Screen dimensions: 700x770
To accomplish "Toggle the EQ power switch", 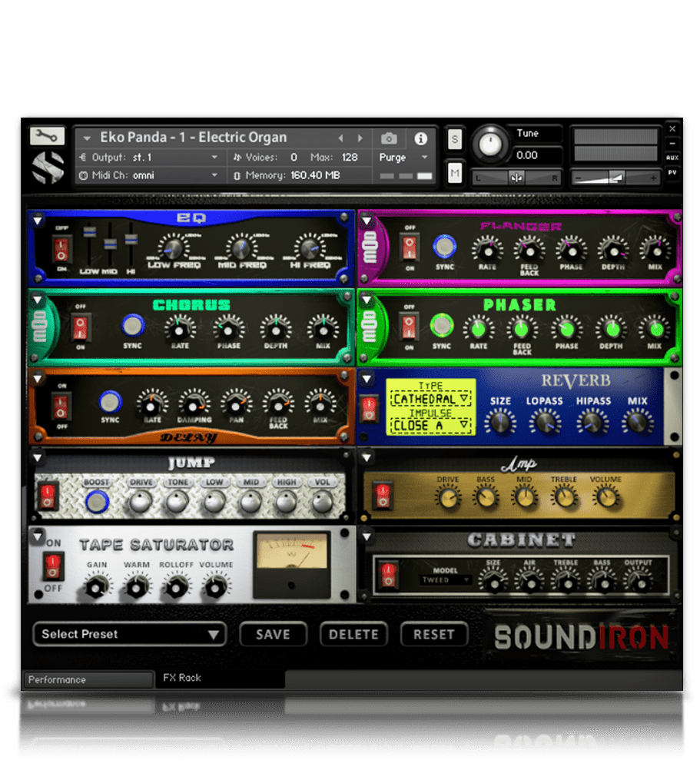I will [61, 248].
